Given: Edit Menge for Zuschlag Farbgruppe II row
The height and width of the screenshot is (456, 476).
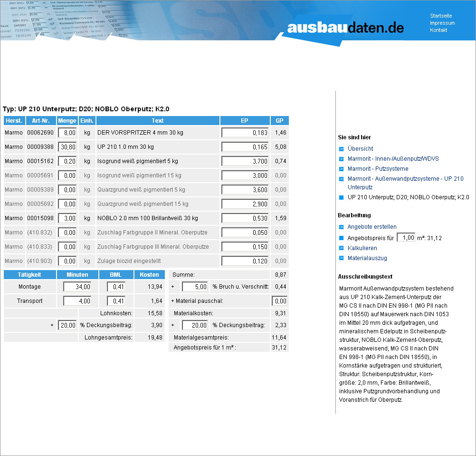Looking at the screenshot, I should point(67,233).
